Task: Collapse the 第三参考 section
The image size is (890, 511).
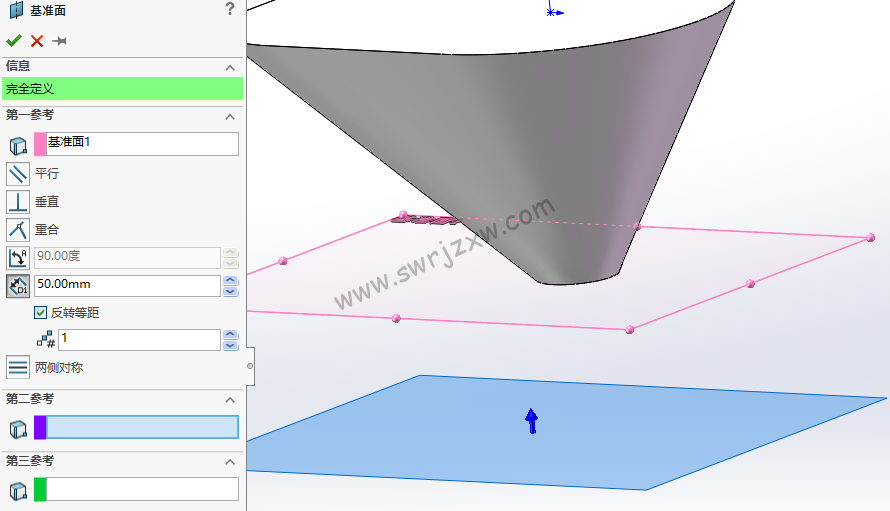Action: [x=230, y=462]
